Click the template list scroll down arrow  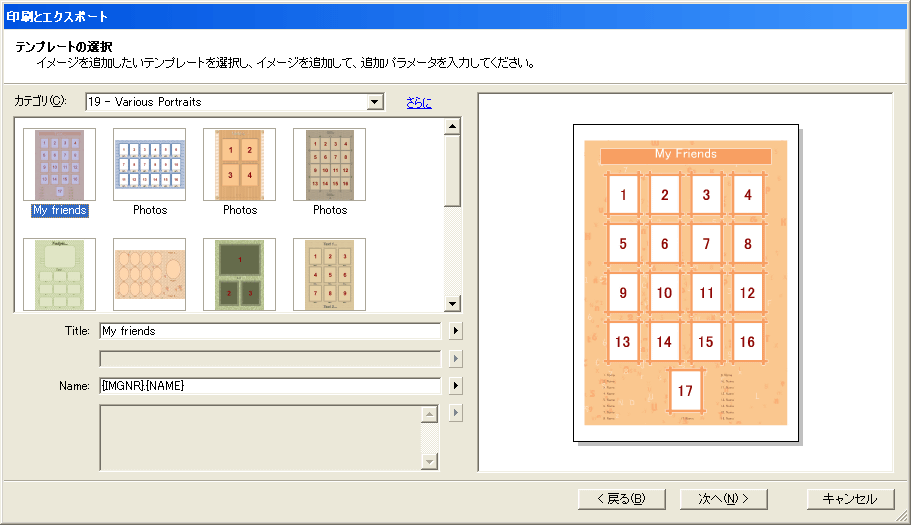(x=453, y=303)
